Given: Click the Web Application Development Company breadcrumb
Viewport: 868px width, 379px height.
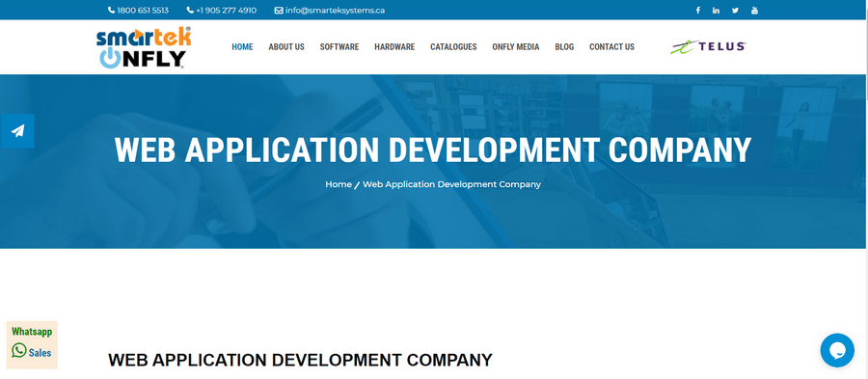Looking at the screenshot, I should pyautogui.click(x=451, y=184).
